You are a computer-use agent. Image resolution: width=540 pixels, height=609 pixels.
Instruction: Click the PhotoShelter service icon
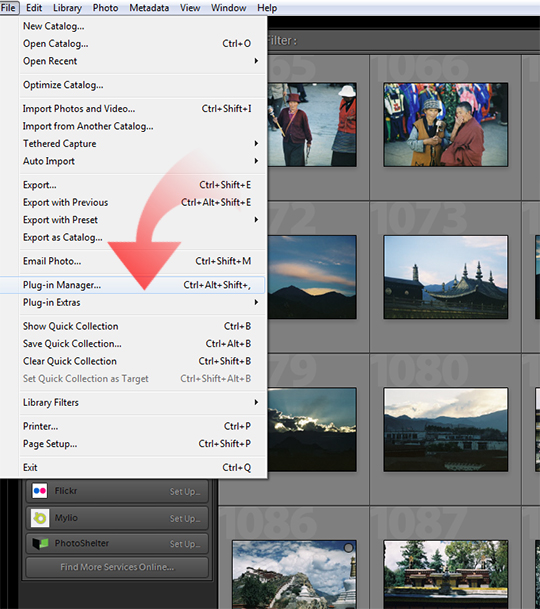(x=40, y=543)
